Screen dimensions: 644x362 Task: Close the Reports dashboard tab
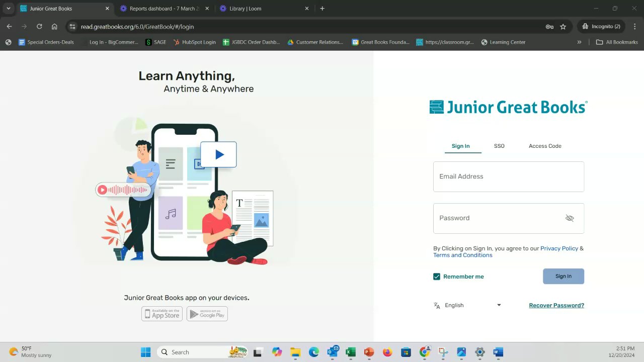pos(207,9)
